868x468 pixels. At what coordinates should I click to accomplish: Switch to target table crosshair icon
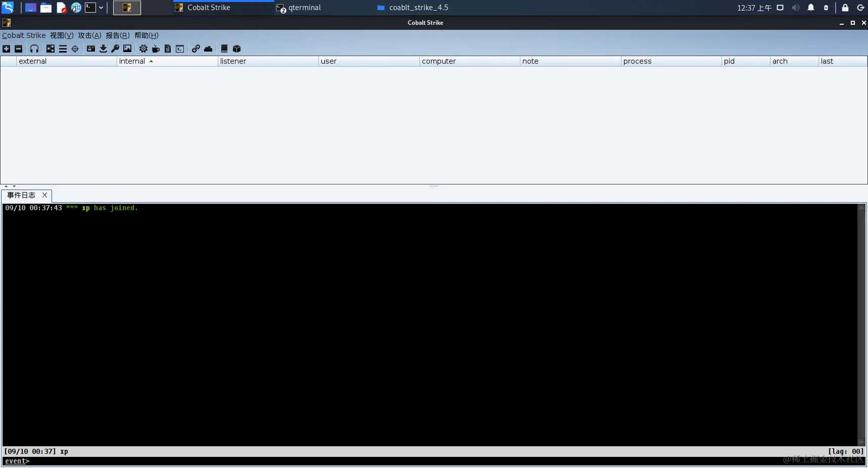pos(75,49)
